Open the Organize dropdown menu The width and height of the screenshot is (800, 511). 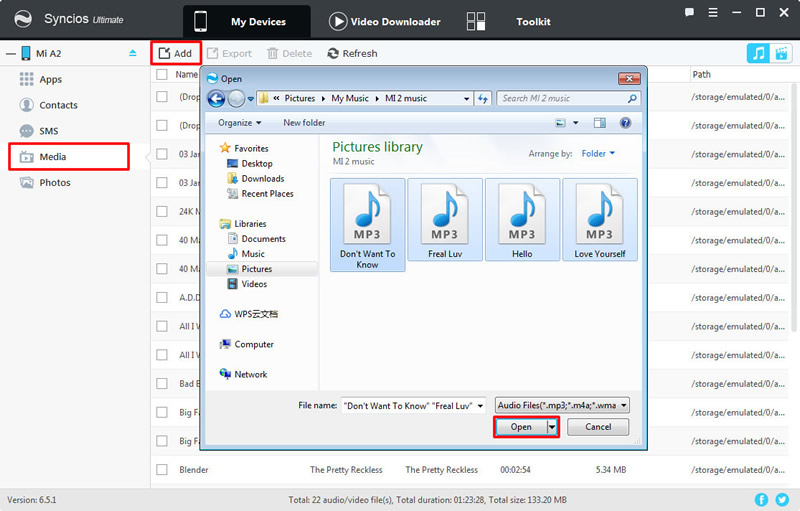pos(239,123)
